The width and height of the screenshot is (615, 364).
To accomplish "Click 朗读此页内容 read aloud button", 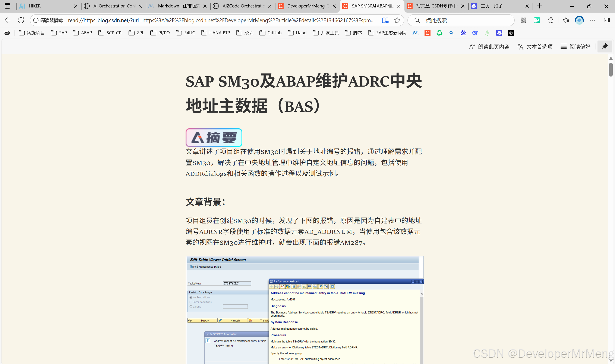I will [489, 47].
